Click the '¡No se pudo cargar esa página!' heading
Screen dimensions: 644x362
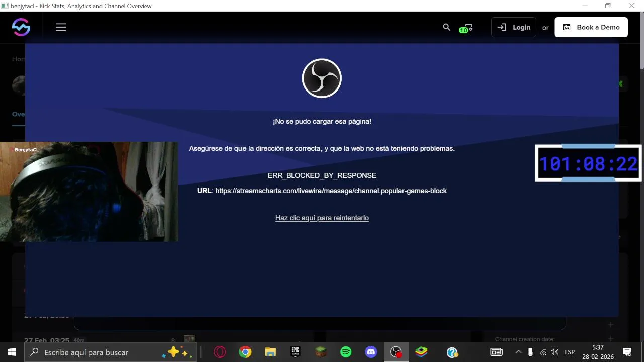click(x=322, y=121)
